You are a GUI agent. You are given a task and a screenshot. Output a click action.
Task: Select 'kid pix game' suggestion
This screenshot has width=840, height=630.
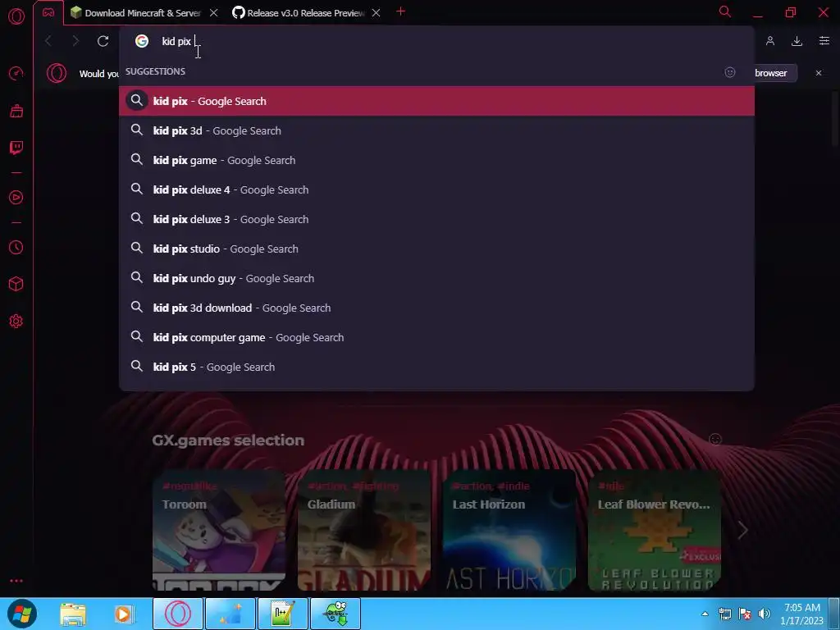click(x=436, y=160)
